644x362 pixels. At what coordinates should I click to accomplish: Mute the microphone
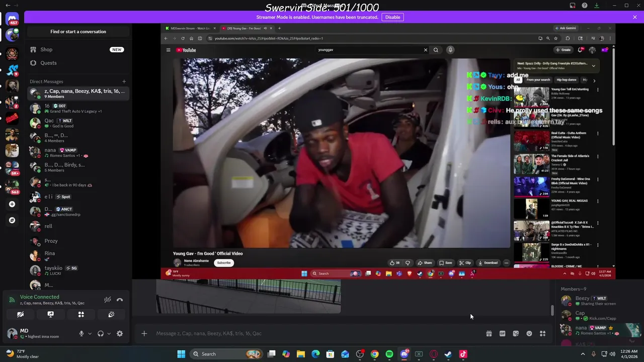81,333
